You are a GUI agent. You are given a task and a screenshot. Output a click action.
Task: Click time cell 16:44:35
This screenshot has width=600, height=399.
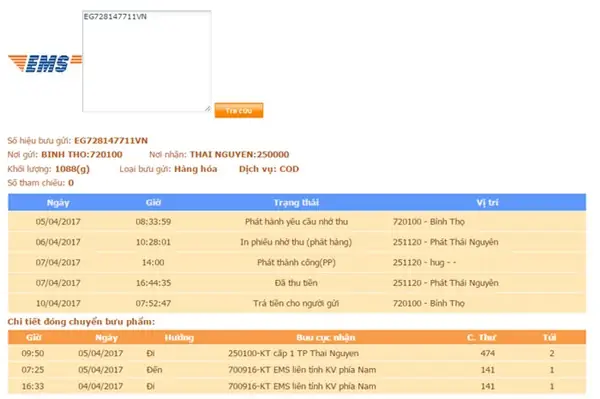click(x=153, y=283)
